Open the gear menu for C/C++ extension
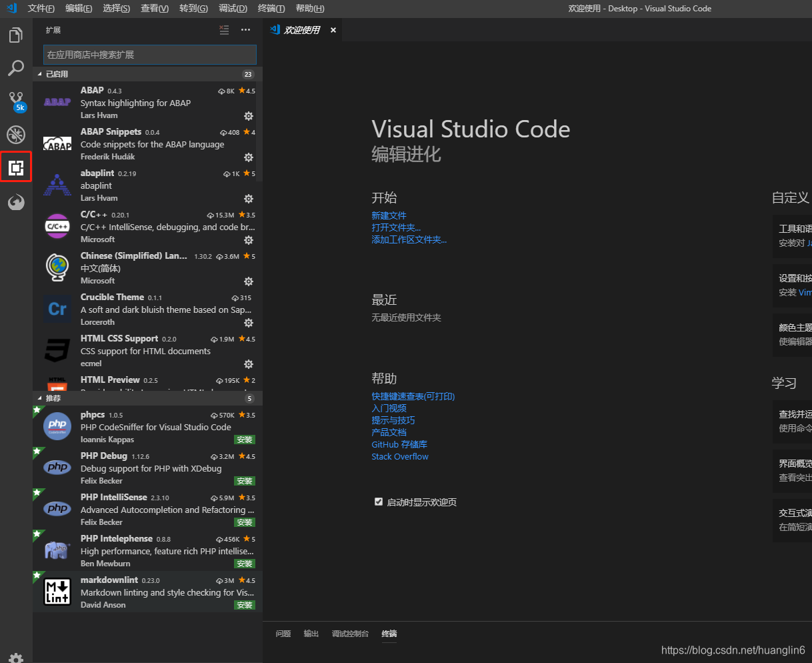The height and width of the screenshot is (663, 812). coord(248,239)
